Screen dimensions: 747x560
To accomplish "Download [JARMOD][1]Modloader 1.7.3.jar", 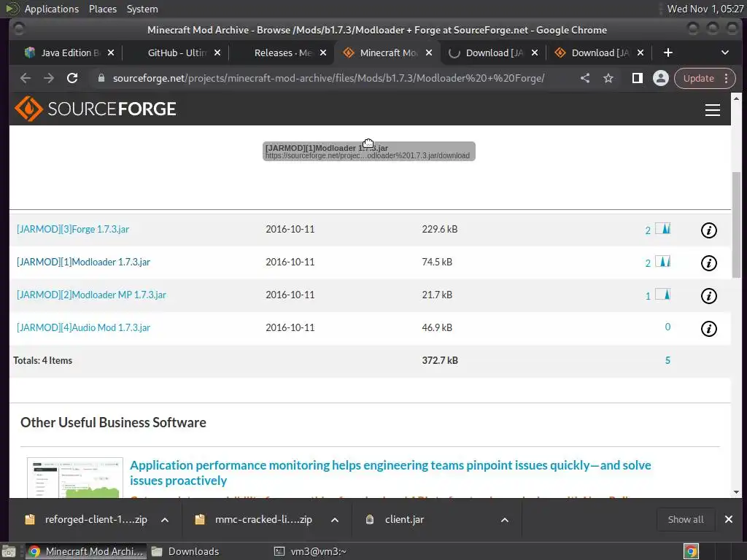I will point(83,262).
